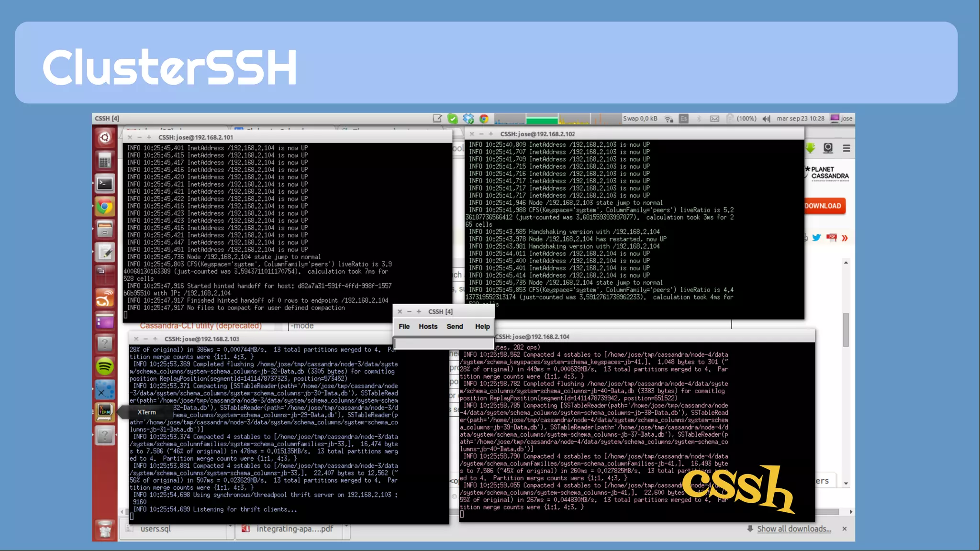
Task: Click the green download arrow extension icon
Action: pos(811,148)
